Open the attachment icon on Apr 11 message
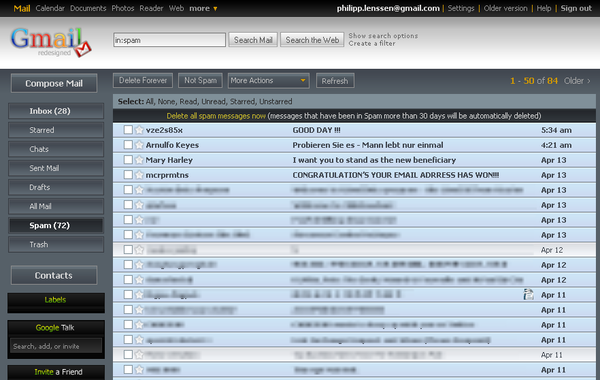 (528, 294)
